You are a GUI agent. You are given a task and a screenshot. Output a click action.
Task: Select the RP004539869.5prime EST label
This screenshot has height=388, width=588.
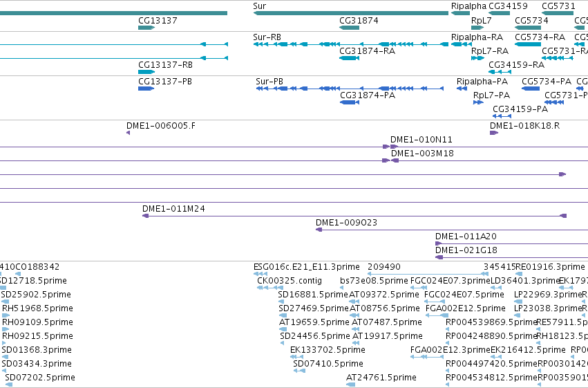tap(492, 322)
